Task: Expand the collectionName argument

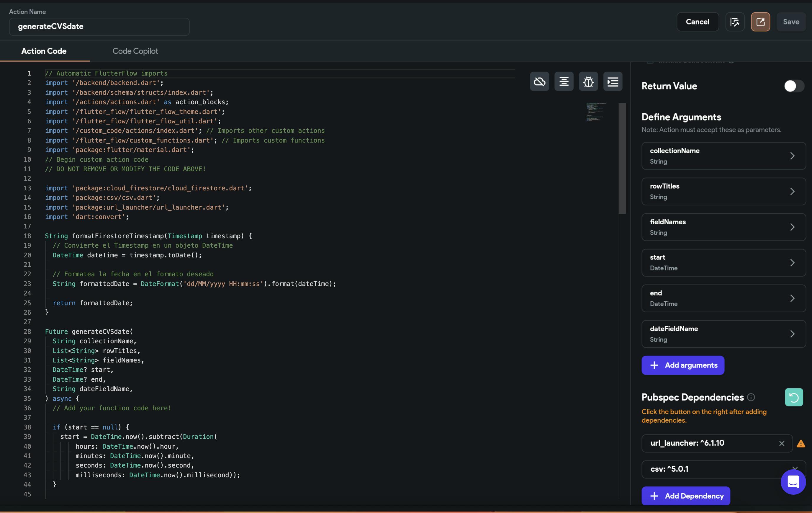Action: [723, 156]
